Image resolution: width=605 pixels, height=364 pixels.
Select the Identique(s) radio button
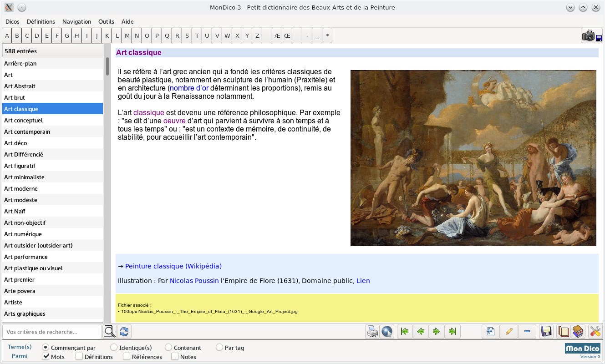tap(114, 348)
